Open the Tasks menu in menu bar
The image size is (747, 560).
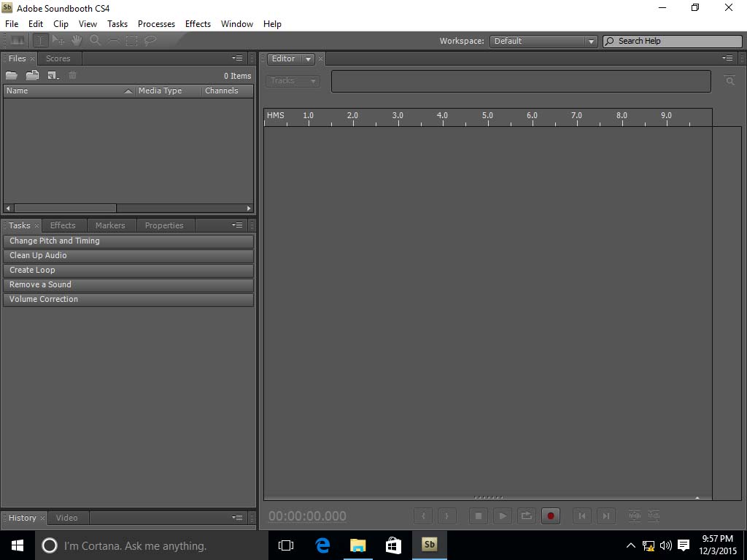click(117, 24)
